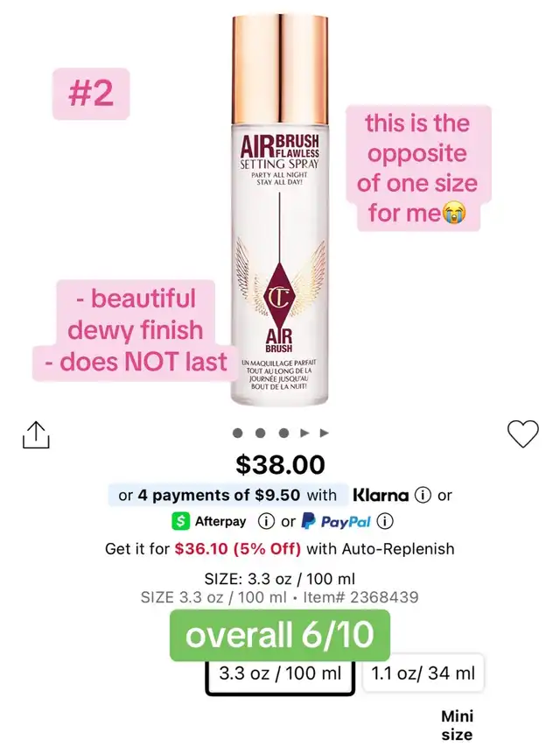Viewport: 560px width, 747px height.
Task: Open Klarna info icon
Action: [423, 495]
